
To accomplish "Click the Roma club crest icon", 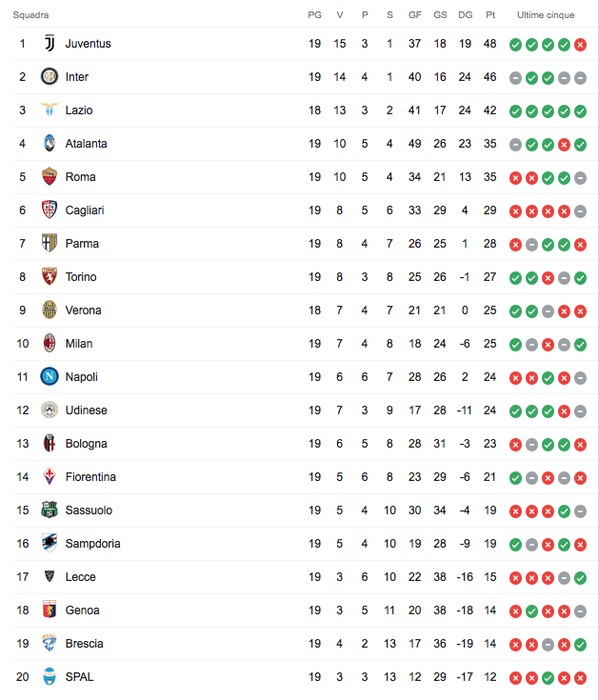I will (x=50, y=177).
